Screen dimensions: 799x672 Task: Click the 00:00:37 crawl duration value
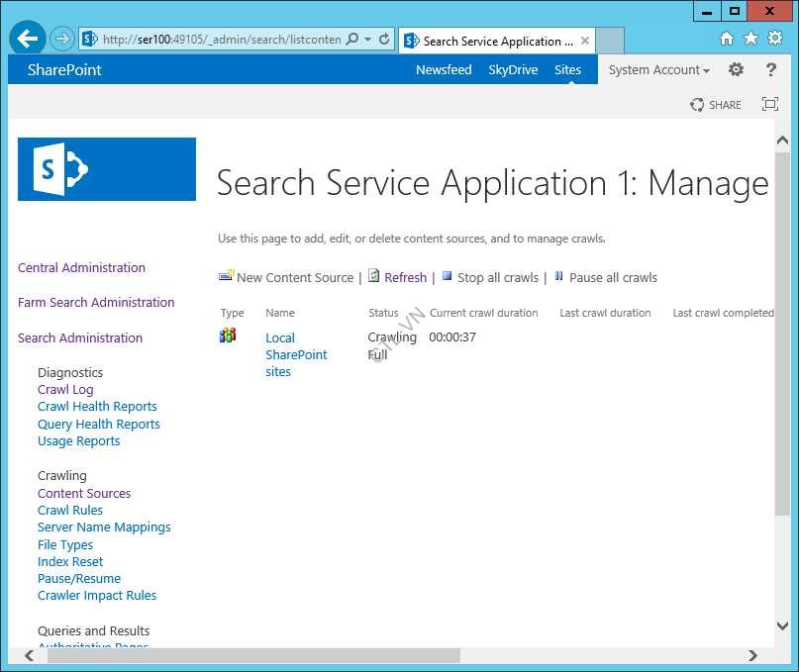coord(452,337)
